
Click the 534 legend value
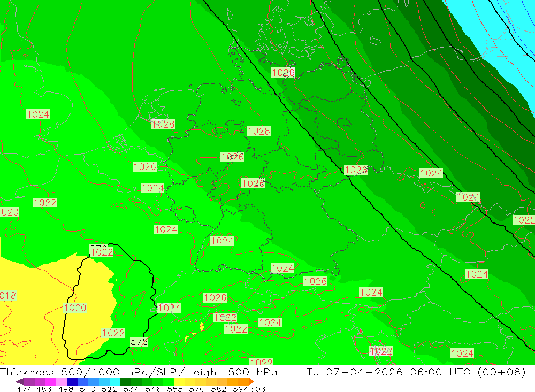pos(131,389)
